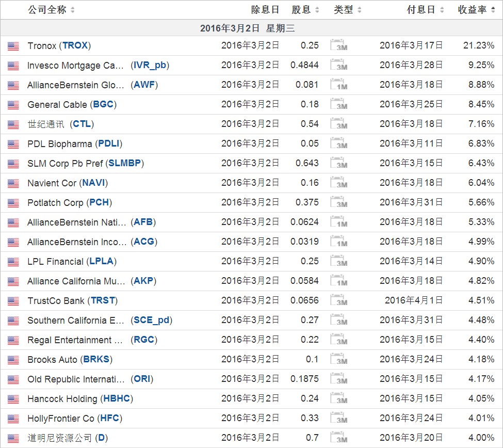Open the TROX ticker link

75,46
